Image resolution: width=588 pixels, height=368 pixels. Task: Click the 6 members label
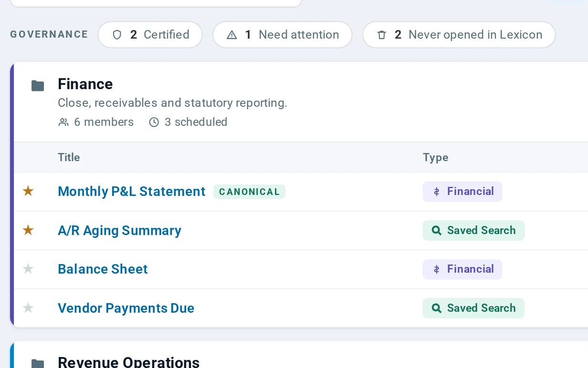point(104,123)
